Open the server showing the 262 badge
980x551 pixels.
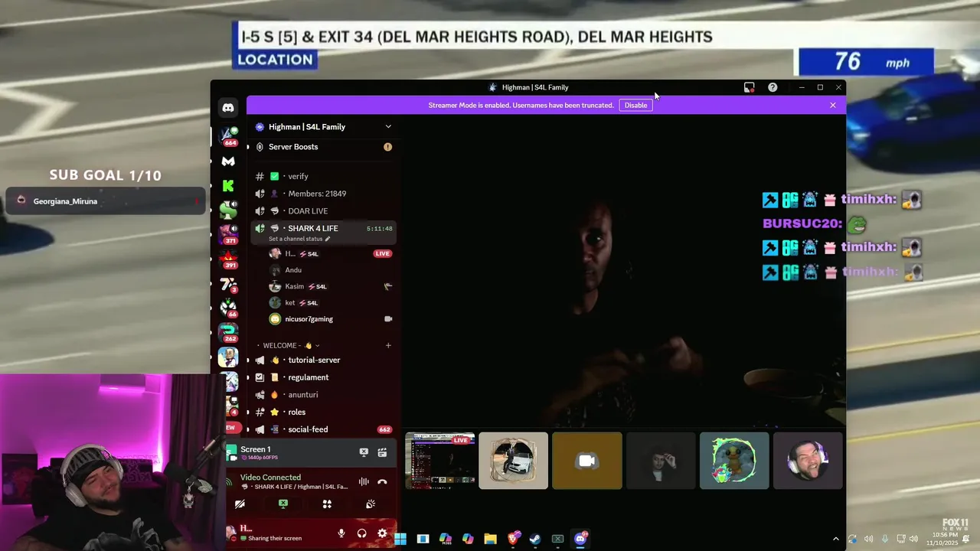228,333
